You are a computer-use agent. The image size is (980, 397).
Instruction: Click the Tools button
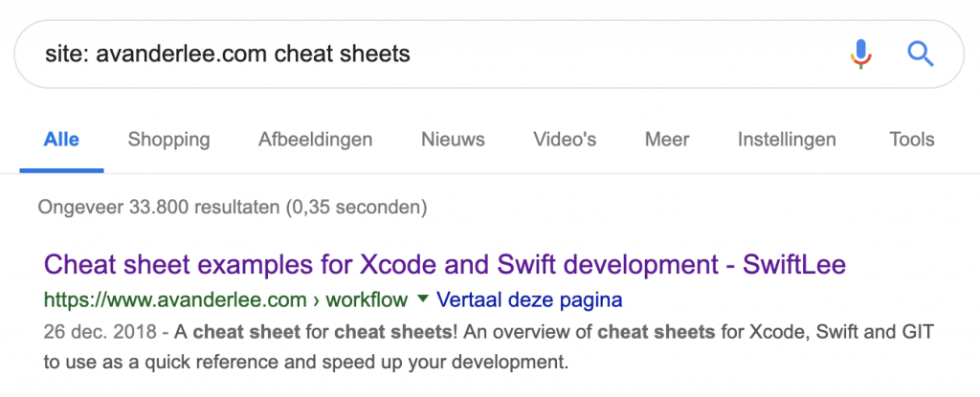911,140
